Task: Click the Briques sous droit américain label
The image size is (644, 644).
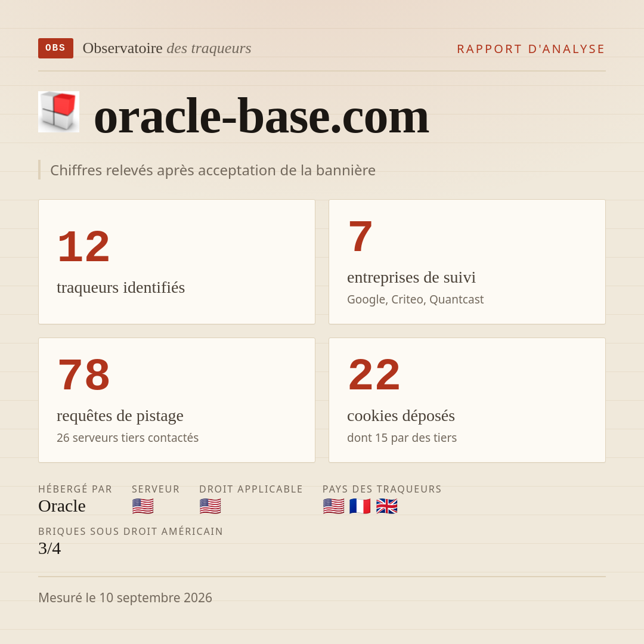Action: point(131,531)
